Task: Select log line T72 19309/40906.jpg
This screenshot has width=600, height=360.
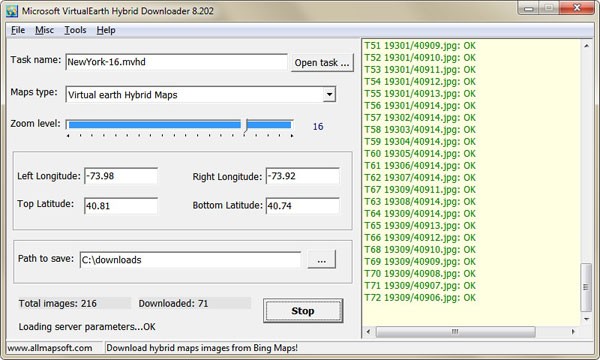Action: click(420, 297)
